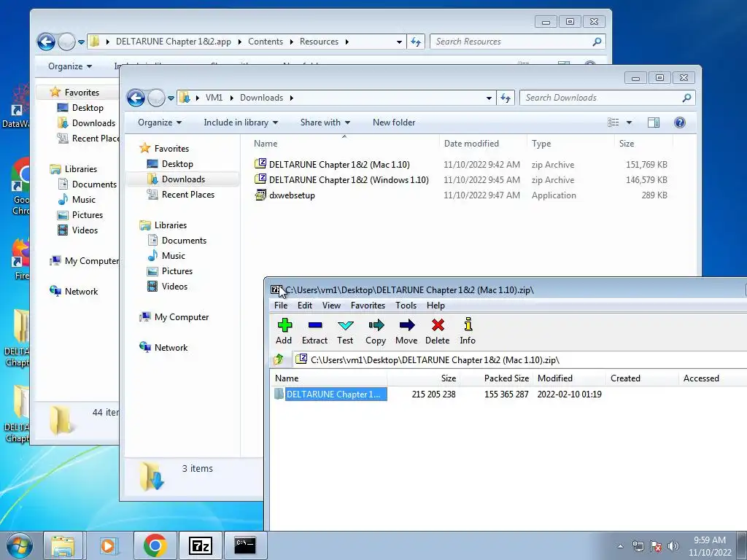Open recent pages dropdown in Downloads window
The width and height of the screenshot is (747, 560).
point(171,98)
